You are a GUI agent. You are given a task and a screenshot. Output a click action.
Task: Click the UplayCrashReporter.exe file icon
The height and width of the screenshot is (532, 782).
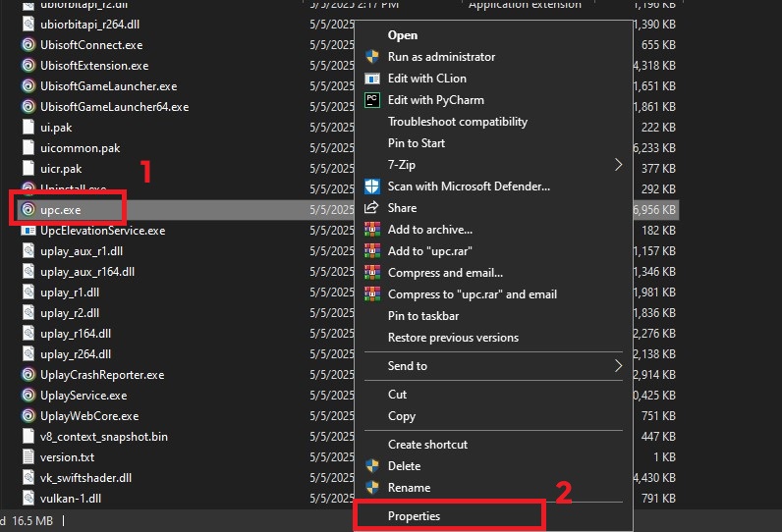pyautogui.click(x=28, y=375)
